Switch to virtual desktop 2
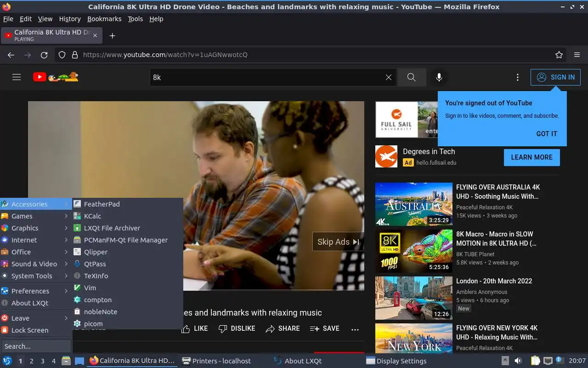This screenshot has height=368, width=588. click(32, 361)
